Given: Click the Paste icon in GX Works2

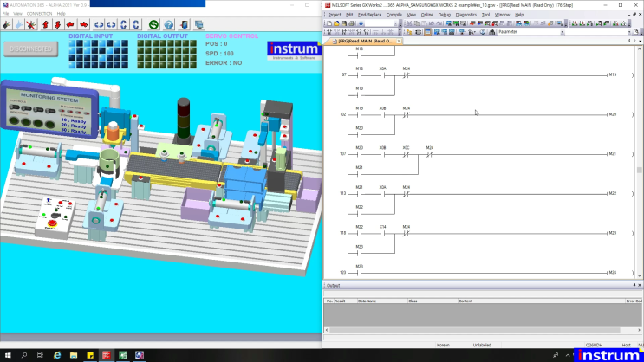Looking at the screenshot, I should pyautogui.click(x=424, y=23).
